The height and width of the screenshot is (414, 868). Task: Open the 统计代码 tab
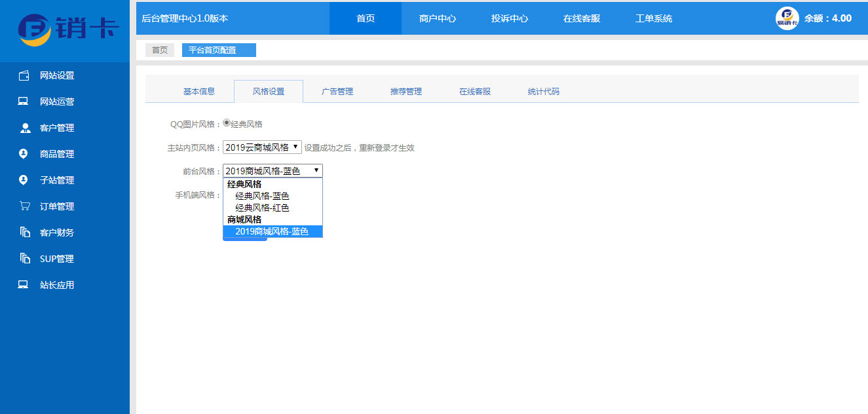tap(542, 91)
